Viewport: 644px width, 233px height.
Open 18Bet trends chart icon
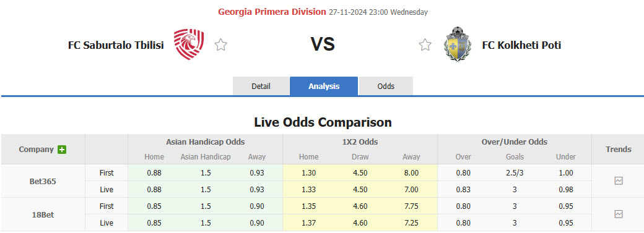coord(619,214)
